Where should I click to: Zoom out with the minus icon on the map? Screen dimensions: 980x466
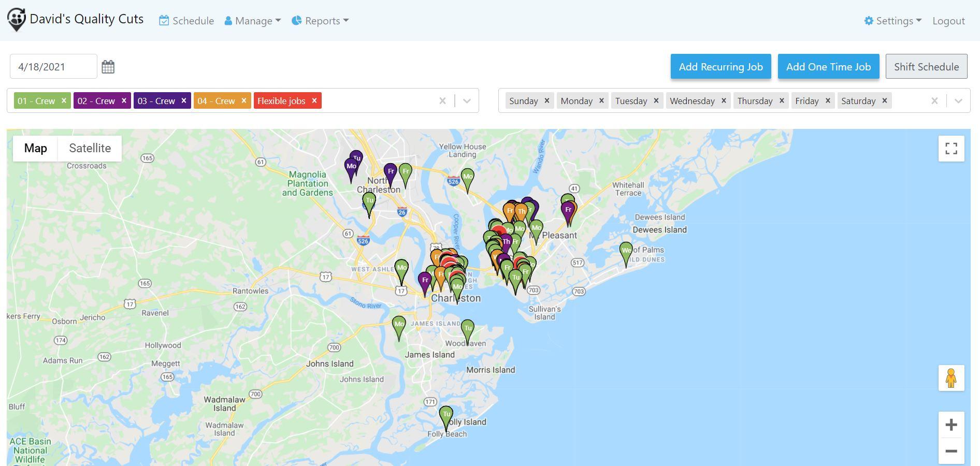pyautogui.click(x=952, y=450)
